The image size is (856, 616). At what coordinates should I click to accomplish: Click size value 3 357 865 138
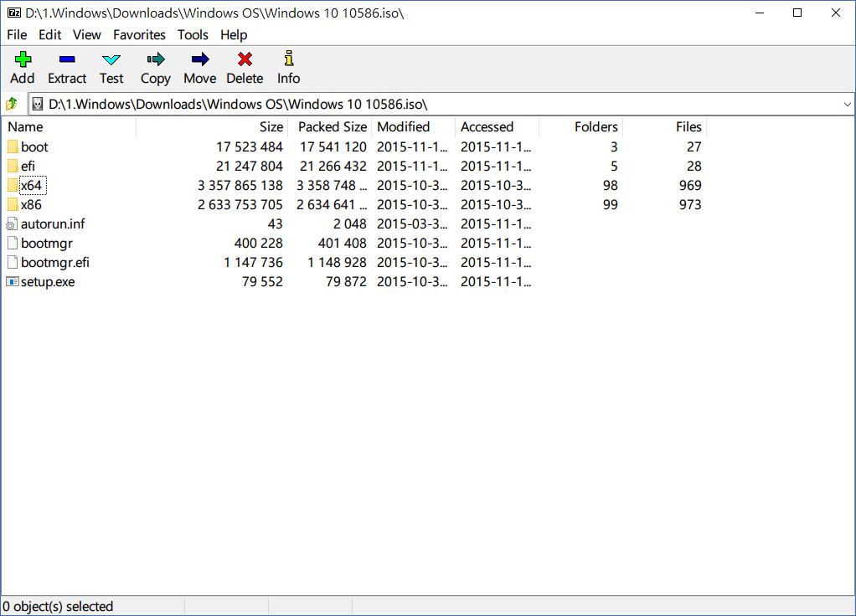tap(240, 186)
